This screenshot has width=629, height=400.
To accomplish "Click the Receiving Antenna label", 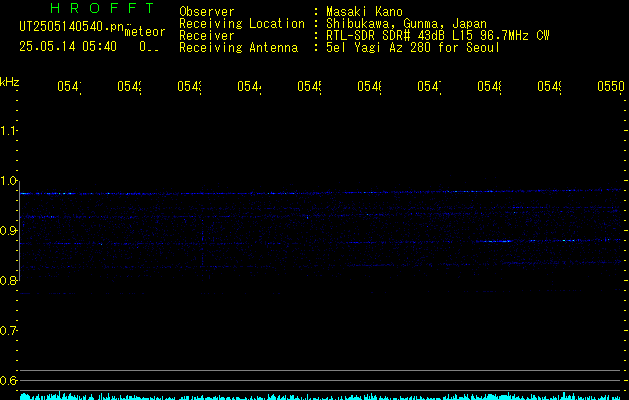I will tap(238, 48).
